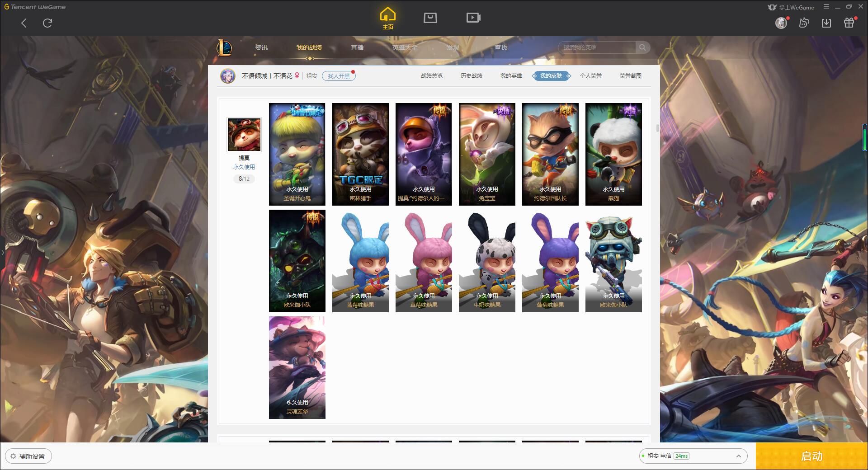Screen dimensions: 868x470
Task: Click the League of Legends logo
Action: point(224,47)
